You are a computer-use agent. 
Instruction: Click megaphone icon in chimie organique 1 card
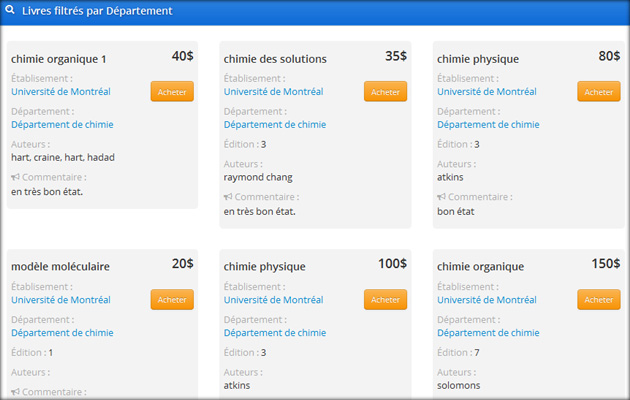click(16, 178)
